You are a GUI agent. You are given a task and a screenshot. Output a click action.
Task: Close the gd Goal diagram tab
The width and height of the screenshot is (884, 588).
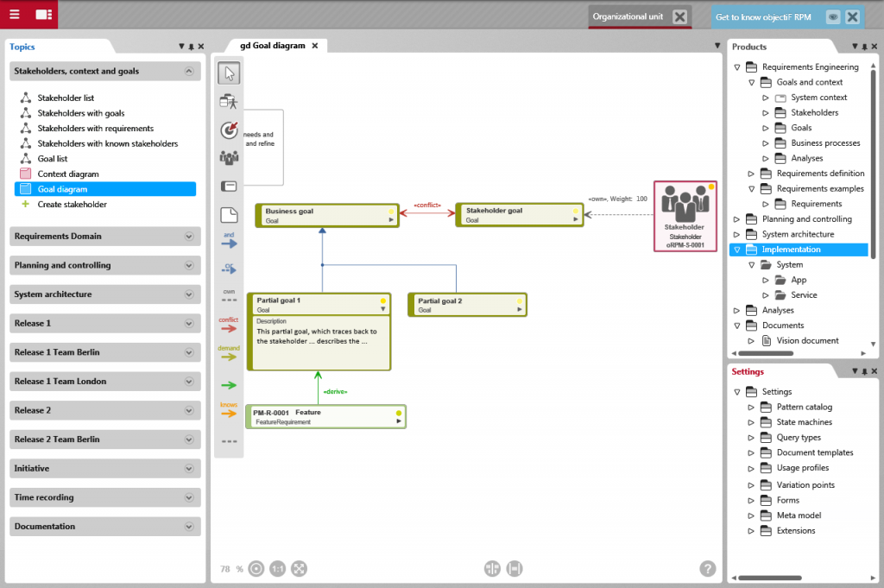click(315, 46)
